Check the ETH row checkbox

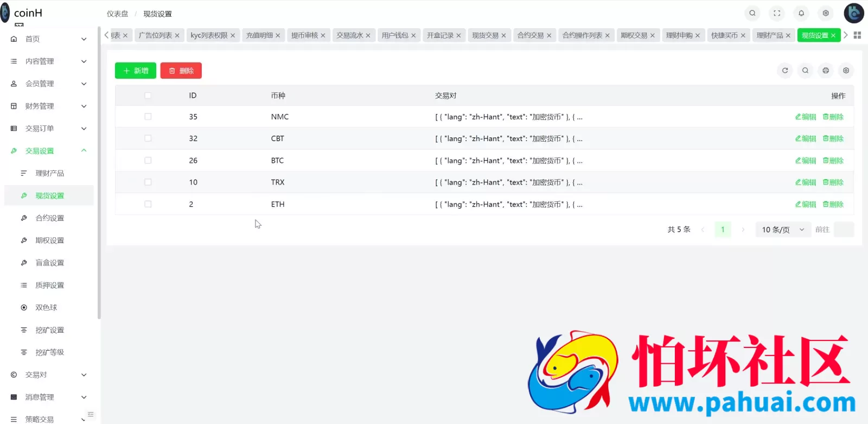[x=148, y=204]
